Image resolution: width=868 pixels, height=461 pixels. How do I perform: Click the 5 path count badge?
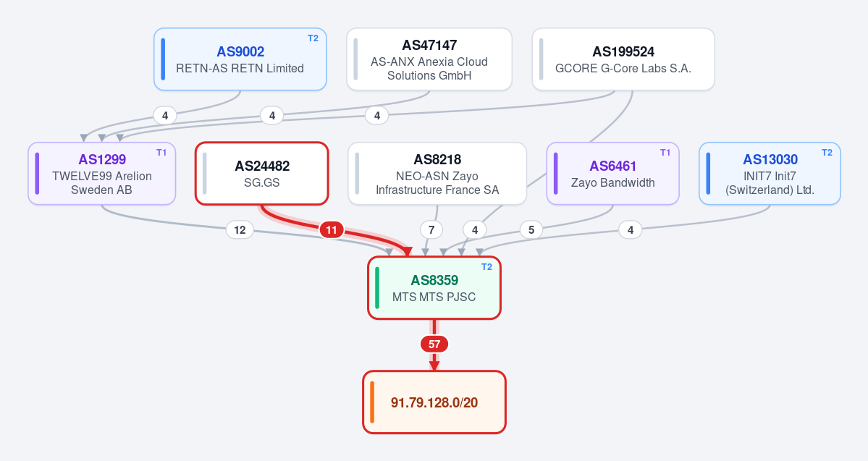tap(531, 229)
